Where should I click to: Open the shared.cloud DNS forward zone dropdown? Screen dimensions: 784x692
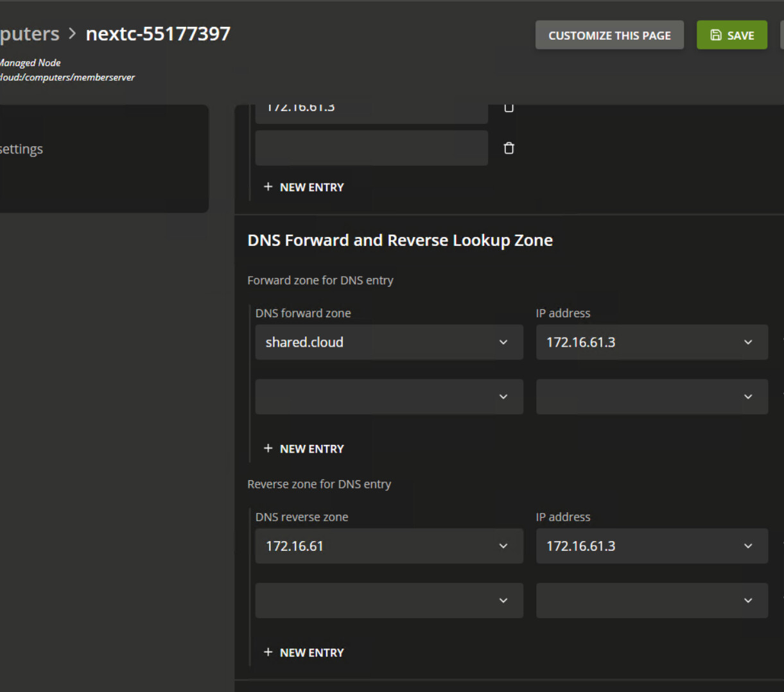click(x=388, y=342)
